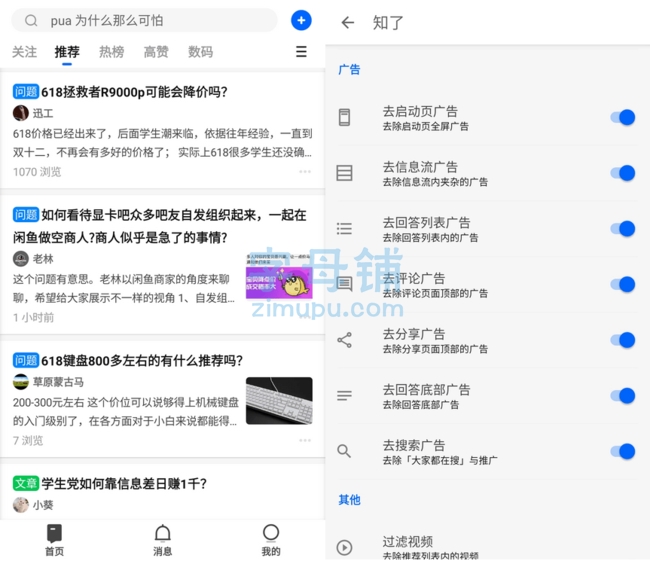Click the 去信息流广告 setting title
650x561 pixels.
pyautogui.click(x=420, y=167)
